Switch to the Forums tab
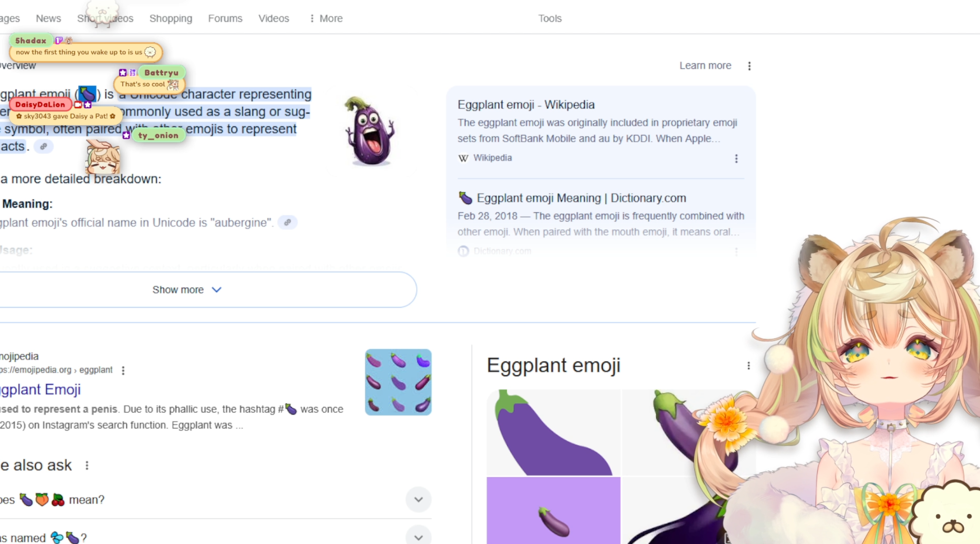 (225, 18)
